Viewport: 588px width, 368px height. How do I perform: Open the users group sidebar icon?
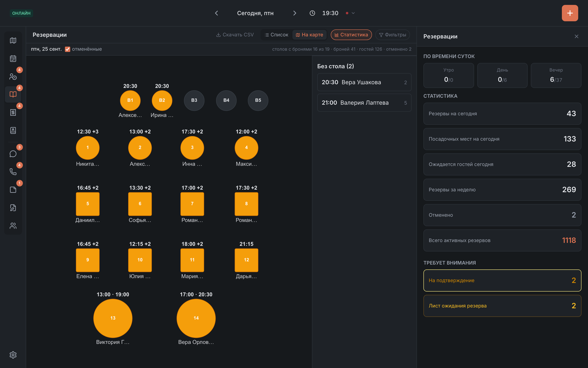[13, 226]
